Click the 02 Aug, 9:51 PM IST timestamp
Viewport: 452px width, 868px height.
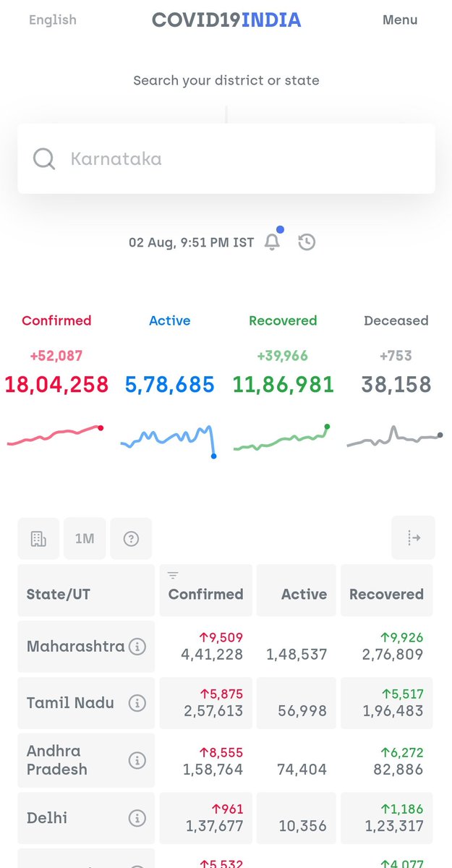point(192,242)
